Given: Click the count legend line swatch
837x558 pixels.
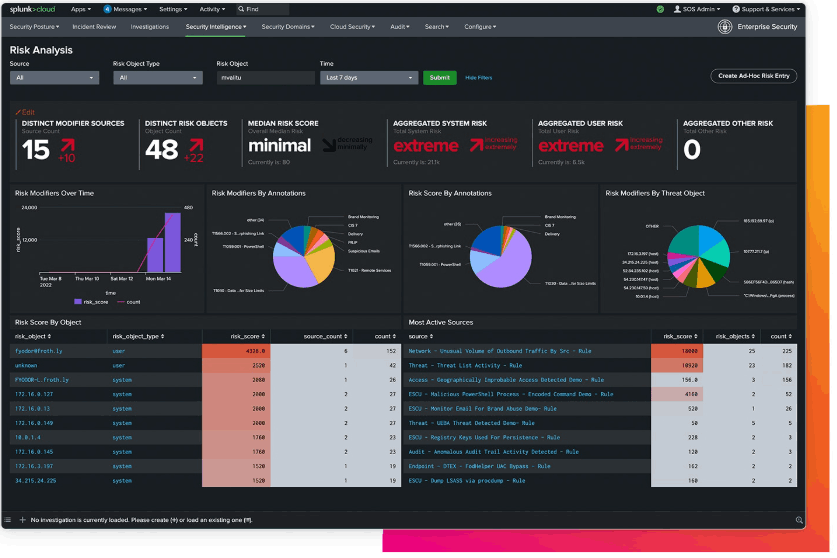Looking at the screenshot, I should 121,302.
